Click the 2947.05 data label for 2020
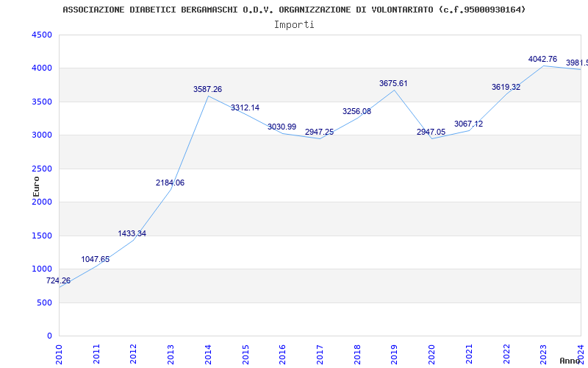 [431, 132]
